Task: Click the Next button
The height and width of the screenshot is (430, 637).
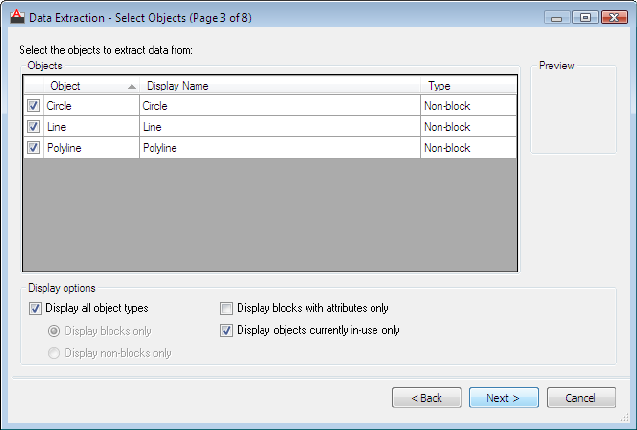Action: pos(503,398)
